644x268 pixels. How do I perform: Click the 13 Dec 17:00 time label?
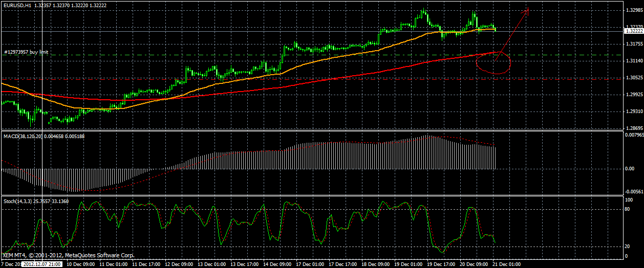245,264
